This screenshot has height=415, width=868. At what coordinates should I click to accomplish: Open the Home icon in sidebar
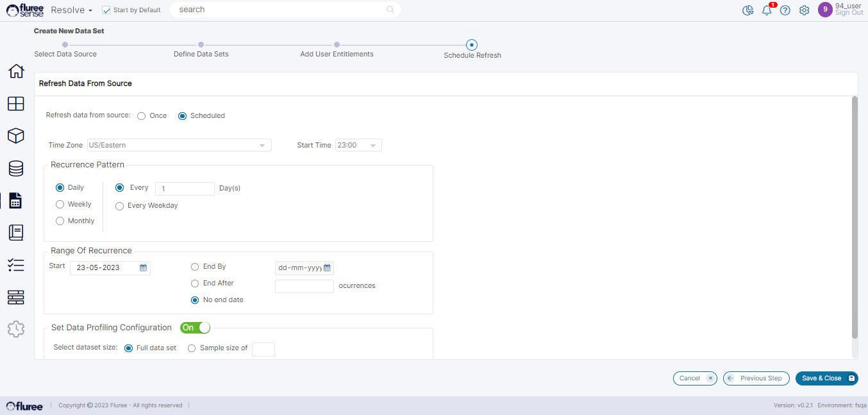[16, 71]
